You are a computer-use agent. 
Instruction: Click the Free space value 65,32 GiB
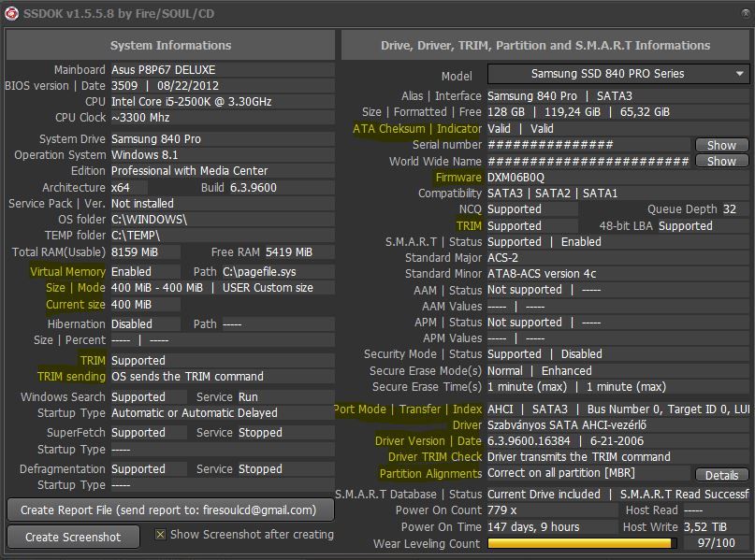(x=645, y=112)
